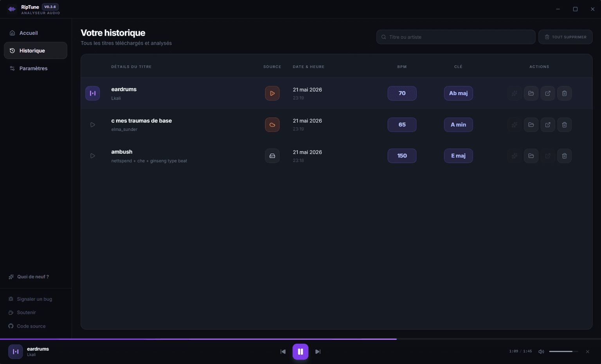Click the E maj key badge
Viewport: 601px width, 364px height.
pyautogui.click(x=458, y=156)
